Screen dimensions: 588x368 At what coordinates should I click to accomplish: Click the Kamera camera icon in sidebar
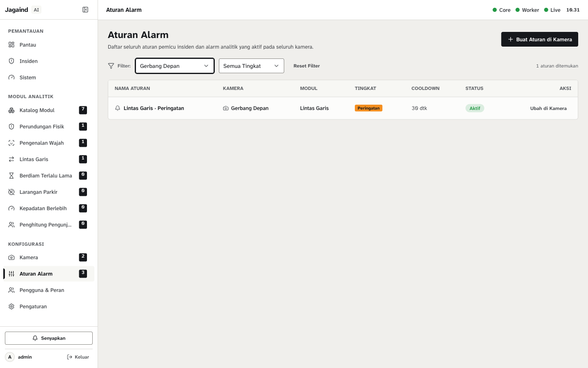11,257
